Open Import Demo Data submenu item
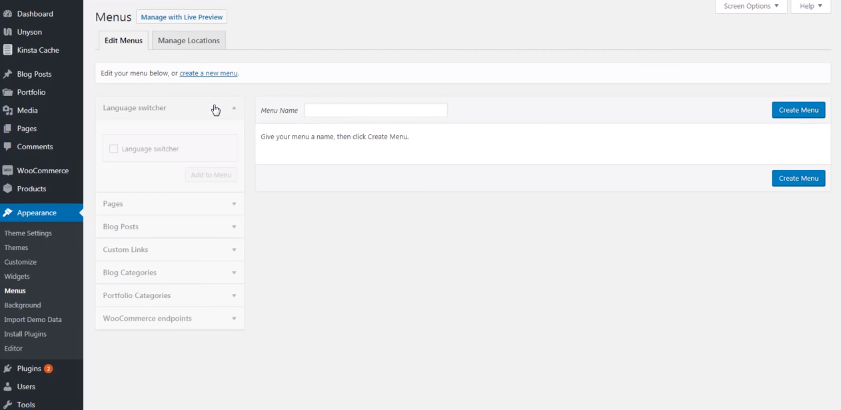This screenshot has height=410, width=841. (x=33, y=320)
